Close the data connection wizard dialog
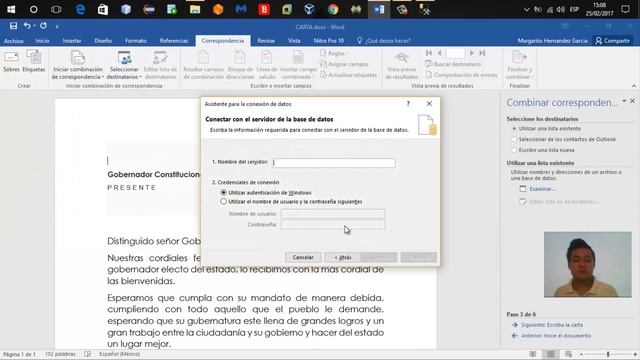Viewport: 640px width, 360px height. [x=429, y=104]
